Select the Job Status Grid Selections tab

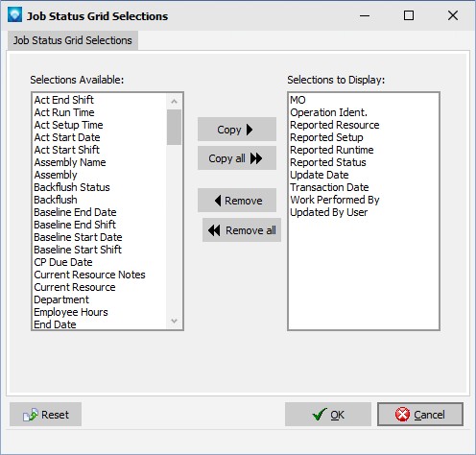tap(73, 40)
